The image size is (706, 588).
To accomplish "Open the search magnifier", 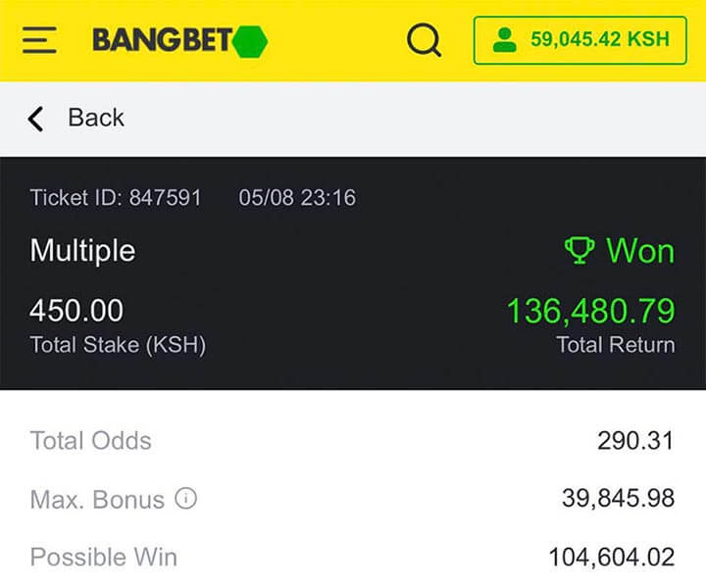I will pos(424,40).
